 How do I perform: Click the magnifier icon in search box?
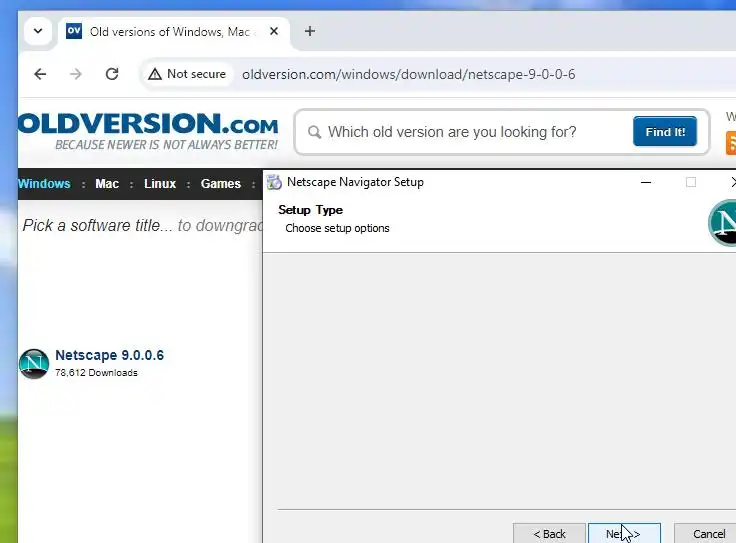coord(314,132)
